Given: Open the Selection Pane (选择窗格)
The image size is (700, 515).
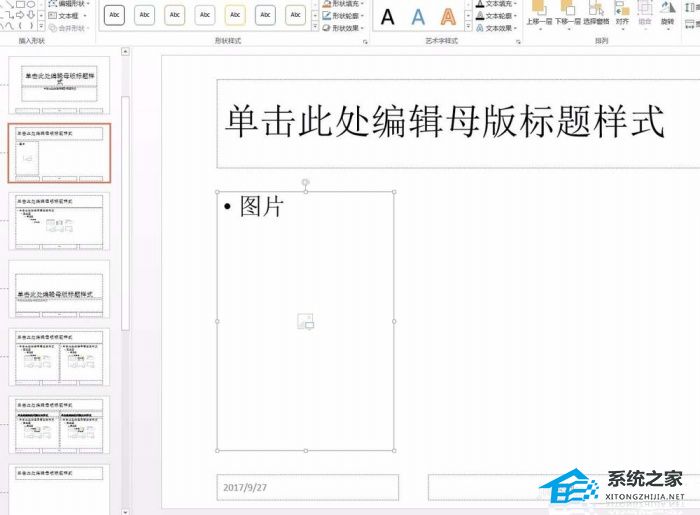Looking at the screenshot, I should point(595,10).
